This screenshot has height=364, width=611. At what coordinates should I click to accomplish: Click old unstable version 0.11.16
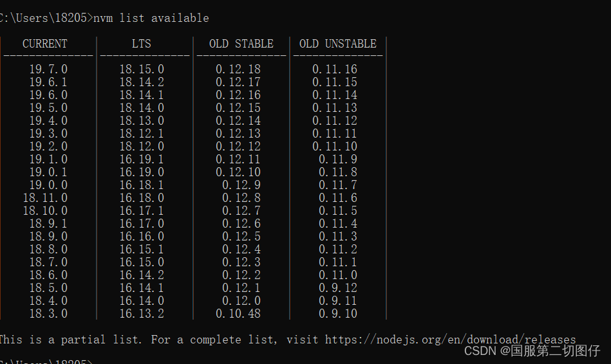(x=335, y=69)
